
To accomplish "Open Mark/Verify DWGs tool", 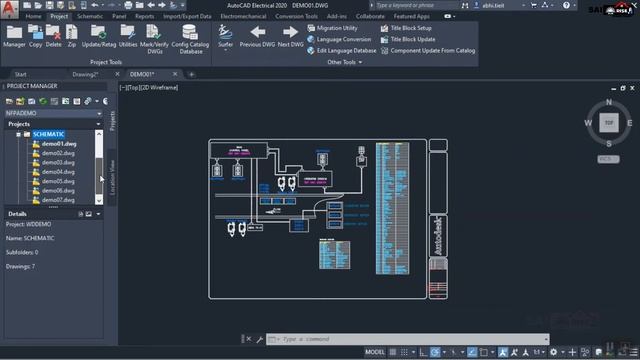I will coord(154,39).
